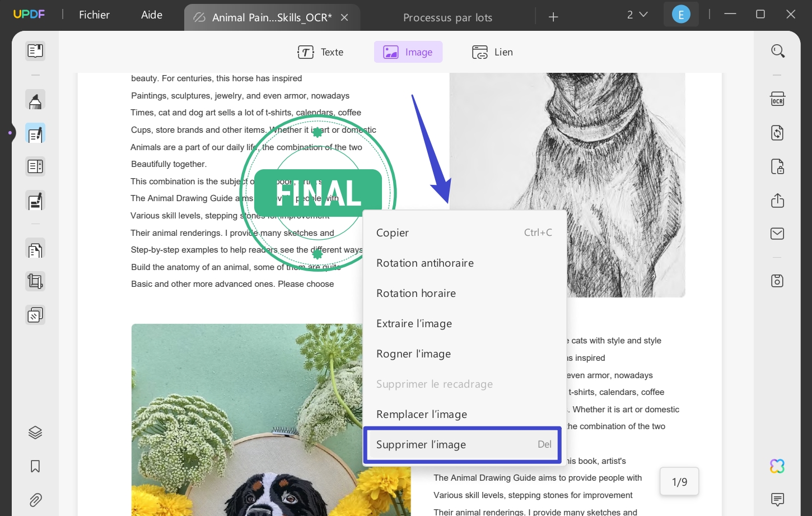Choose Remplacer l'image entry

tap(465, 414)
